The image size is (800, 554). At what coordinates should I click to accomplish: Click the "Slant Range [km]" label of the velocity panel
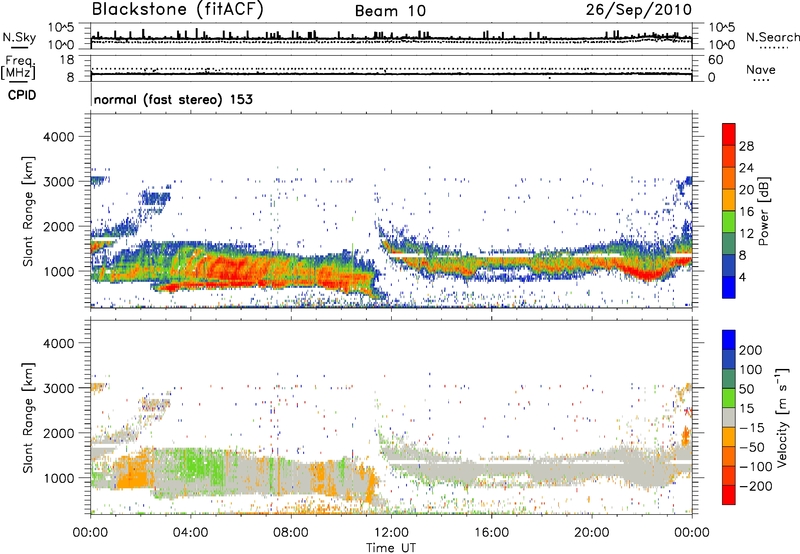click(28, 417)
